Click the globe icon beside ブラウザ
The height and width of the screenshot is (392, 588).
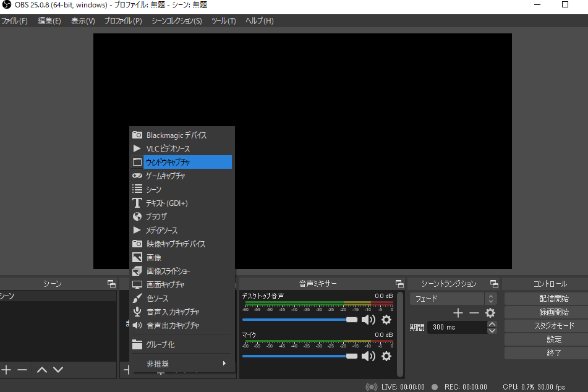[137, 216]
